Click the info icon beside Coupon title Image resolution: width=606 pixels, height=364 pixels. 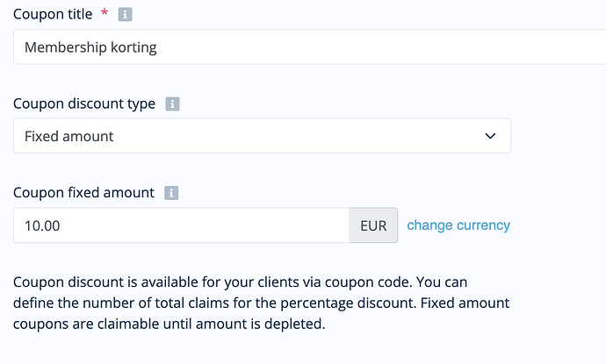point(125,15)
